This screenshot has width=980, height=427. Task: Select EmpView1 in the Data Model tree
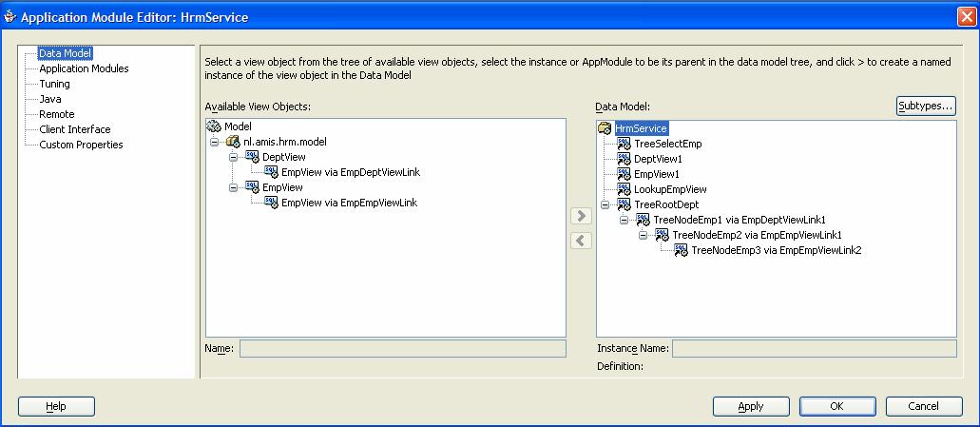tap(656, 174)
